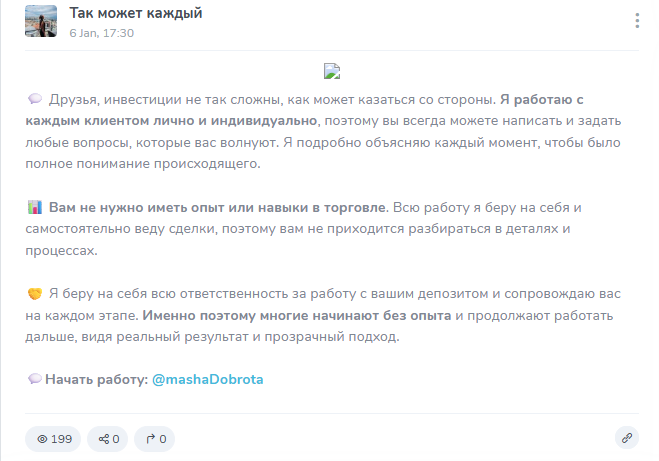Screen dimensions: 659x461
Task: Click speech bubble emoji before "Друзья"
Action: point(35,99)
